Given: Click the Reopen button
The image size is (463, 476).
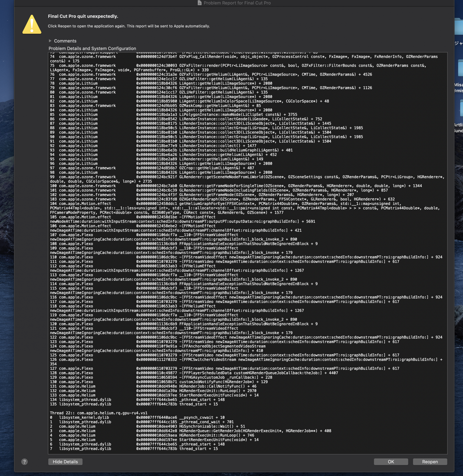Looking at the screenshot, I should pos(430,462).
